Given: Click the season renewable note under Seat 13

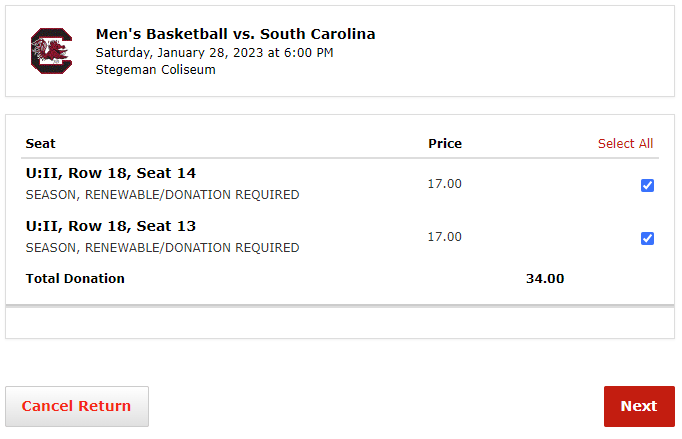Looking at the screenshot, I should point(162,248).
